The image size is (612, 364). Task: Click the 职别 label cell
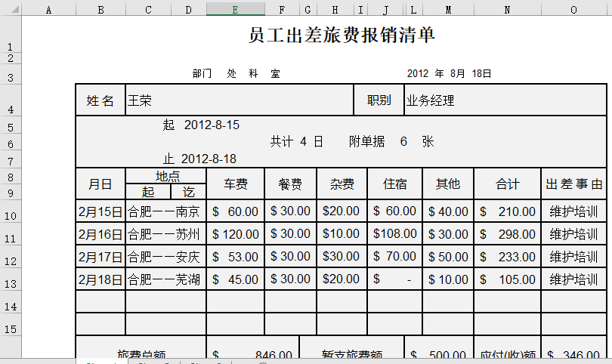[x=379, y=100]
